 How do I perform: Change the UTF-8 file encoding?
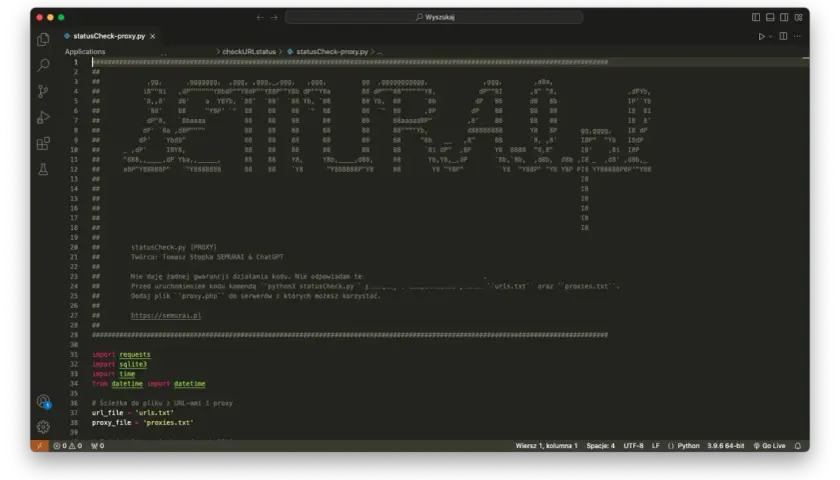coord(633,446)
